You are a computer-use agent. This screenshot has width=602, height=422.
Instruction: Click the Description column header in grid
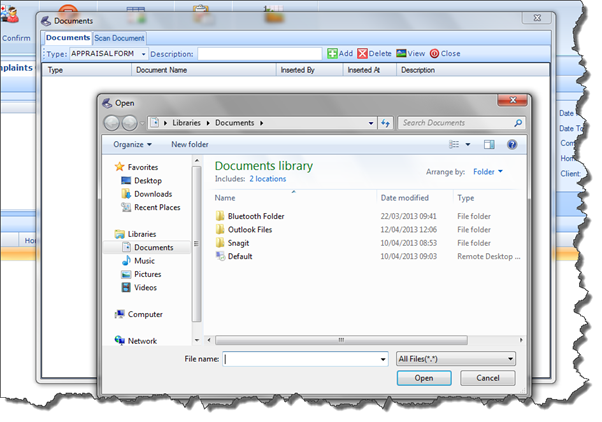click(x=473, y=70)
